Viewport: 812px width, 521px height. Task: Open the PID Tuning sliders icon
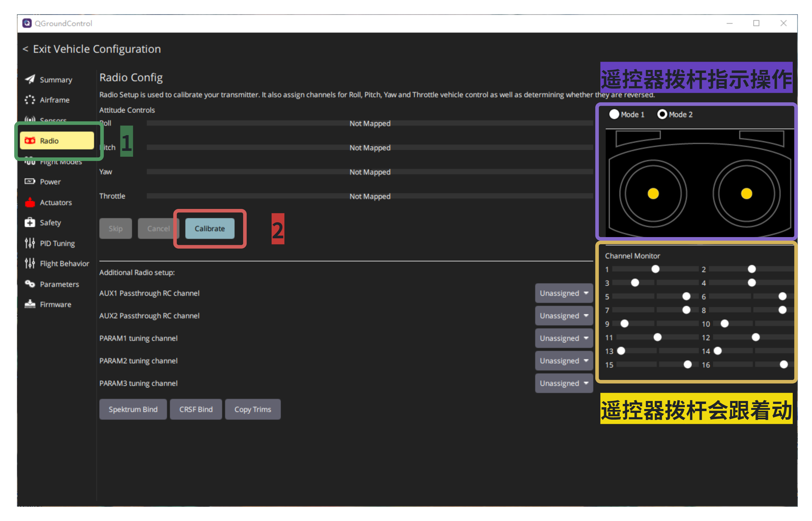[x=30, y=243]
